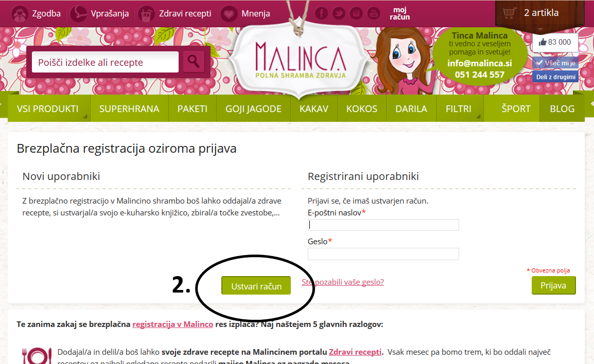594x364 pixels.
Task: Open the YouTube social icon
Action: point(374,13)
